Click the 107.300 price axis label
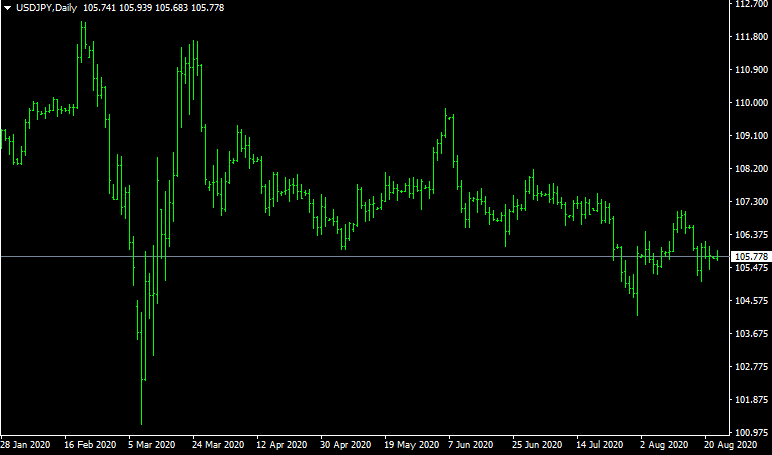Viewport: 772px width, 455px height. [751, 201]
